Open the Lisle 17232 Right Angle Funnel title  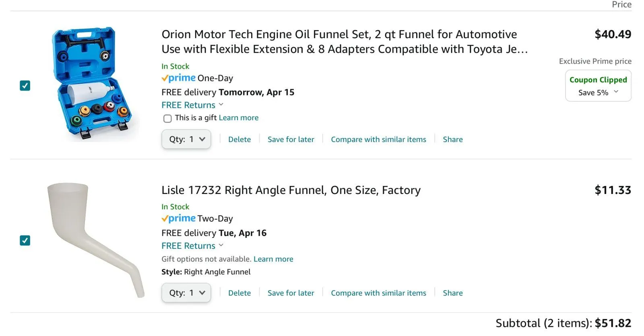click(x=291, y=190)
